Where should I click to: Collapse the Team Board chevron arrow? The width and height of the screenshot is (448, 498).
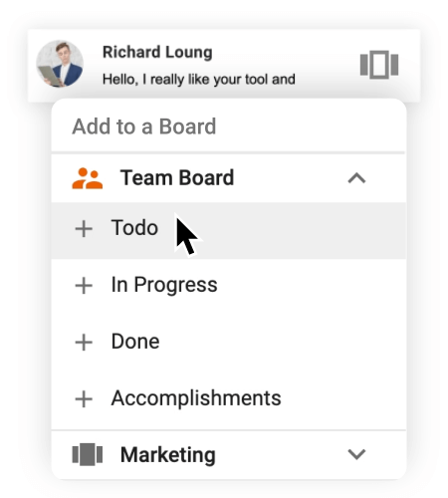pyautogui.click(x=356, y=178)
